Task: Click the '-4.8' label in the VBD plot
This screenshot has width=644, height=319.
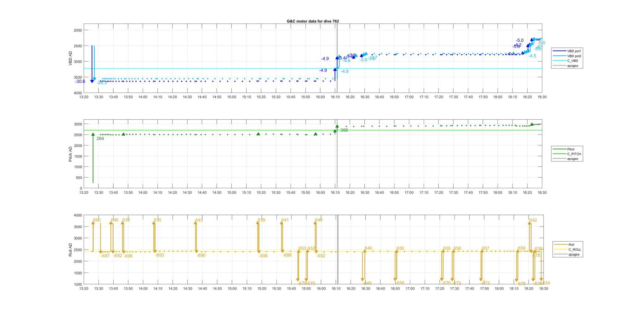Action: point(345,71)
